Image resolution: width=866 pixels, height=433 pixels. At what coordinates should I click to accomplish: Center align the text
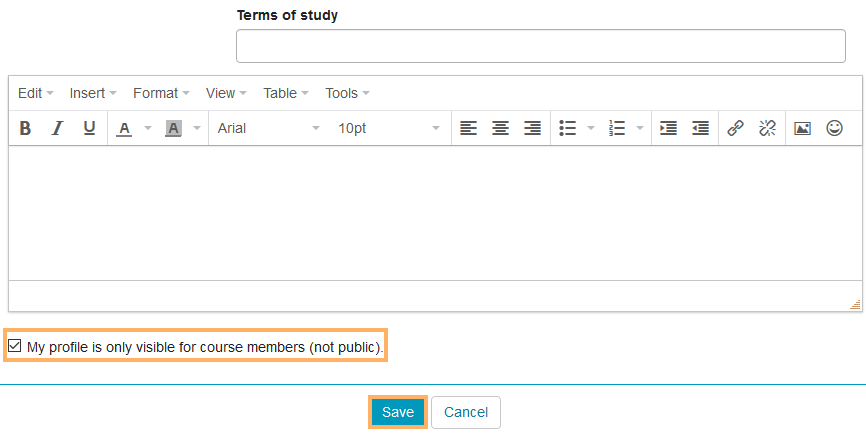[x=500, y=128]
